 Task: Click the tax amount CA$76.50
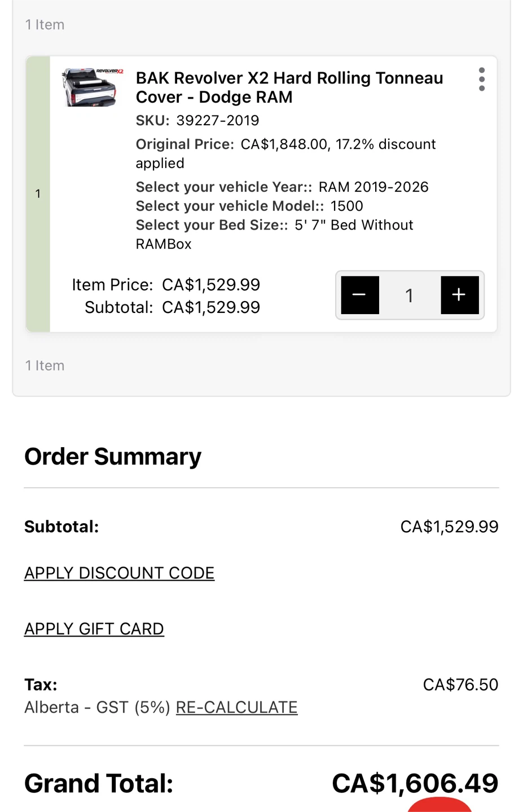click(x=460, y=685)
